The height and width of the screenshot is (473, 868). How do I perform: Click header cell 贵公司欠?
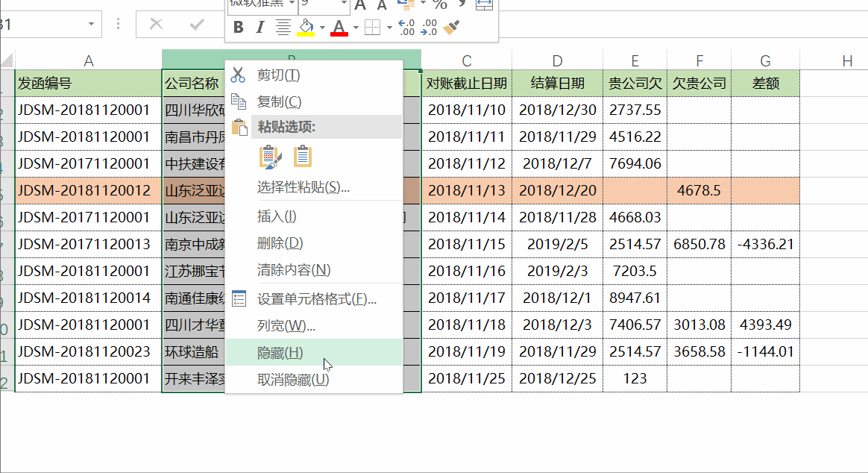click(635, 84)
